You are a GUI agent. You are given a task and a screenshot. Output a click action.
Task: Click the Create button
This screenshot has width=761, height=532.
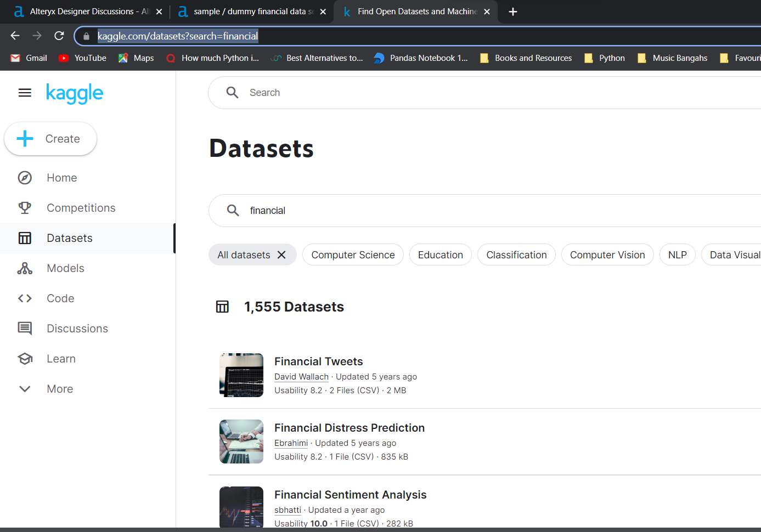click(x=50, y=139)
